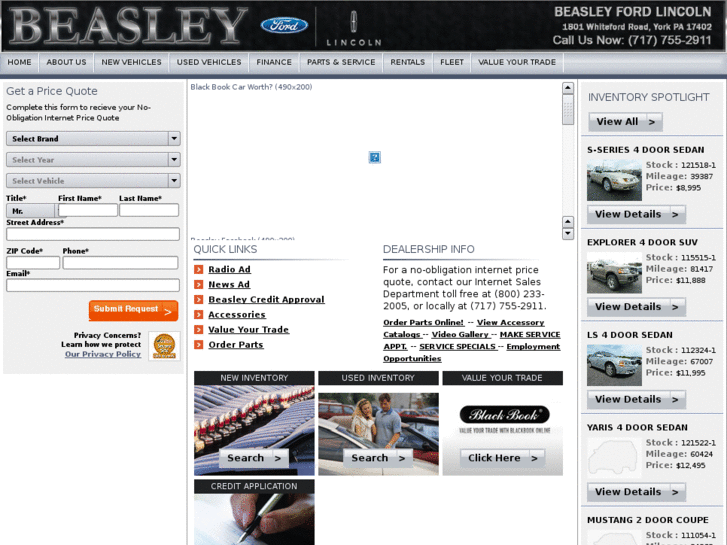The height and width of the screenshot is (545, 727).
Task: Open Order Parts Online! link
Action: [x=423, y=322]
